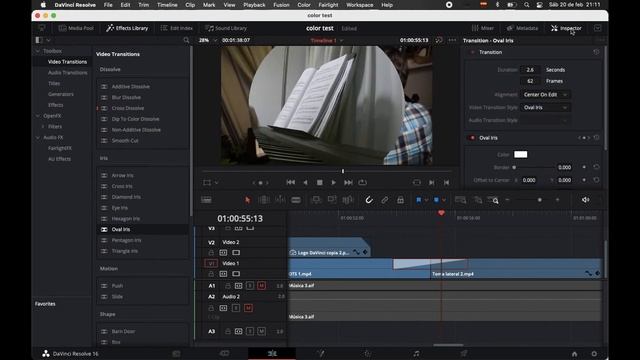Play the timeline forward
This screenshot has height=360, width=640.
tap(333, 182)
